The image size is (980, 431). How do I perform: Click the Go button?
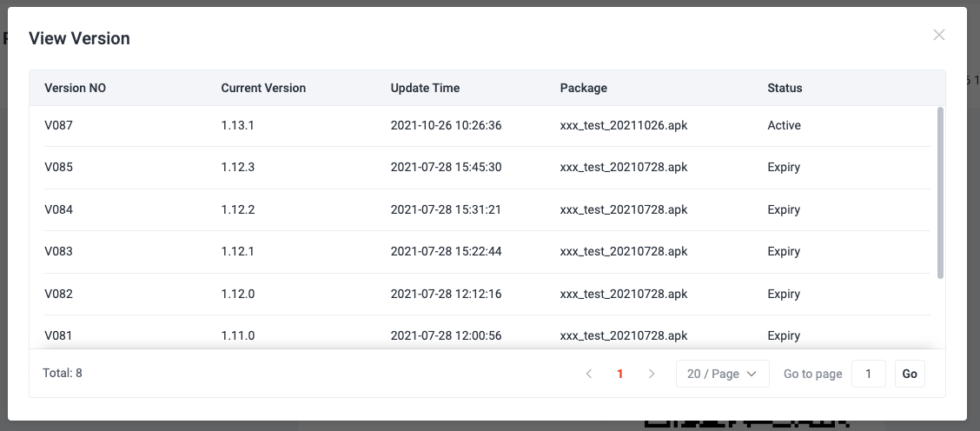(910, 374)
